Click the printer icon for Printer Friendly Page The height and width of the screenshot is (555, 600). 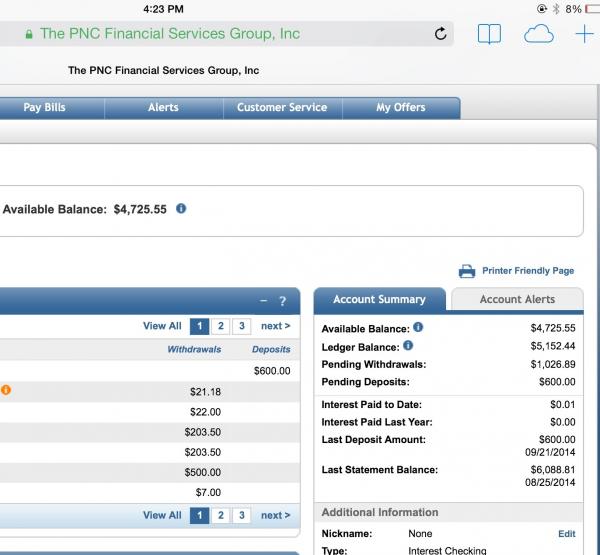point(466,271)
